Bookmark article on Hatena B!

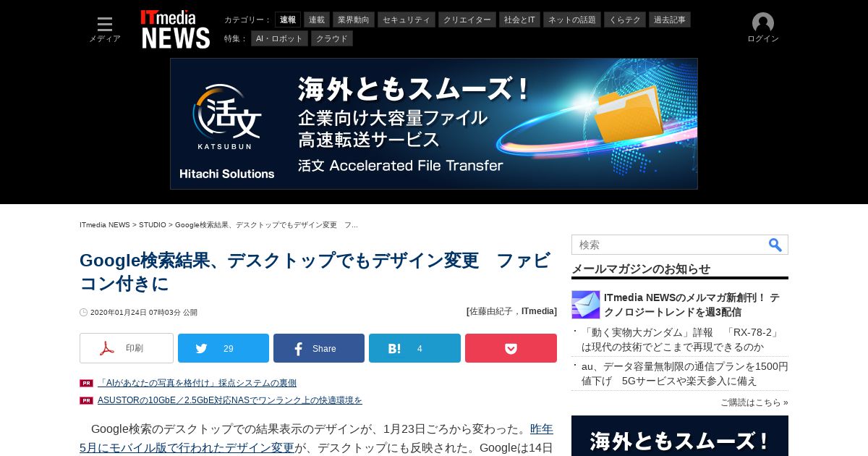[x=414, y=348]
